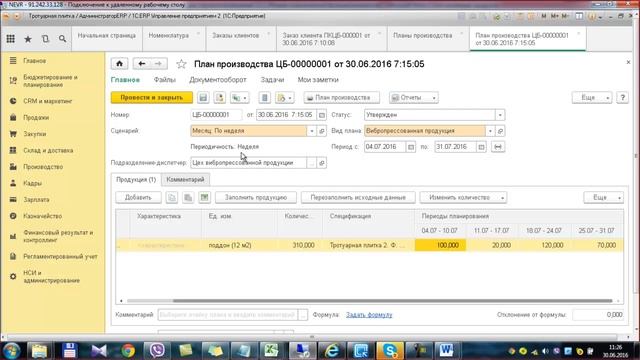Open the print dropdown beside document report icon
Image resolution: width=640 pixels, height=360 pixels.
285,98
